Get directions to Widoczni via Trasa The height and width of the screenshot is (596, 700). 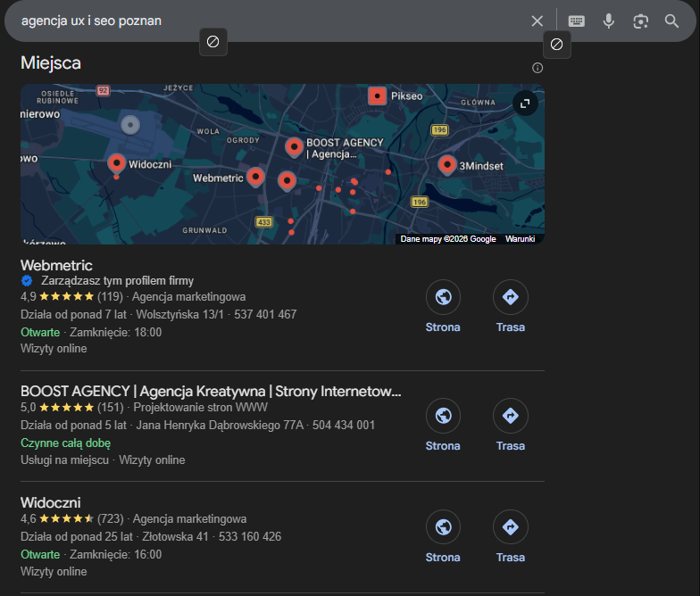[511, 527]
